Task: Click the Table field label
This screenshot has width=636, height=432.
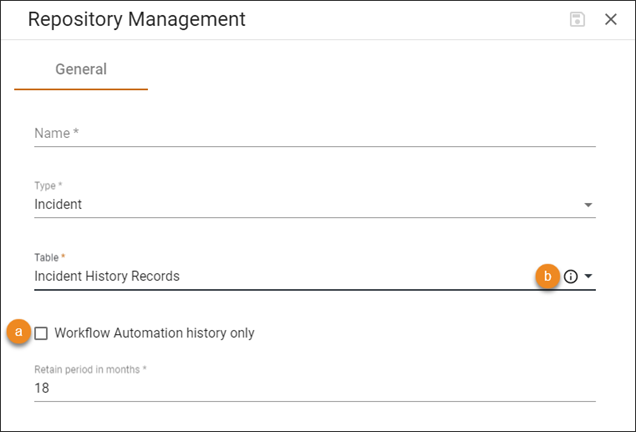Action: tap(49, 258)
